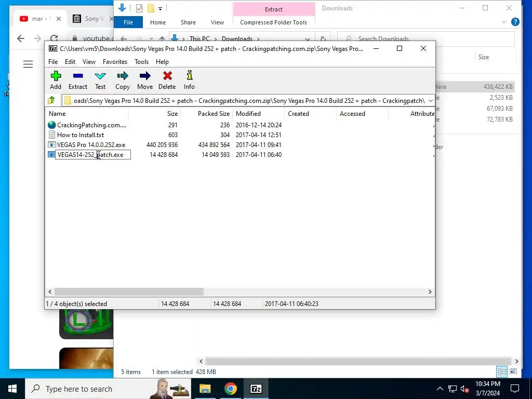This screenshot has width=532, height=399.
Task: Open the 7-Zip View menu
Action: pyautogui.click(x=89, y=62)
